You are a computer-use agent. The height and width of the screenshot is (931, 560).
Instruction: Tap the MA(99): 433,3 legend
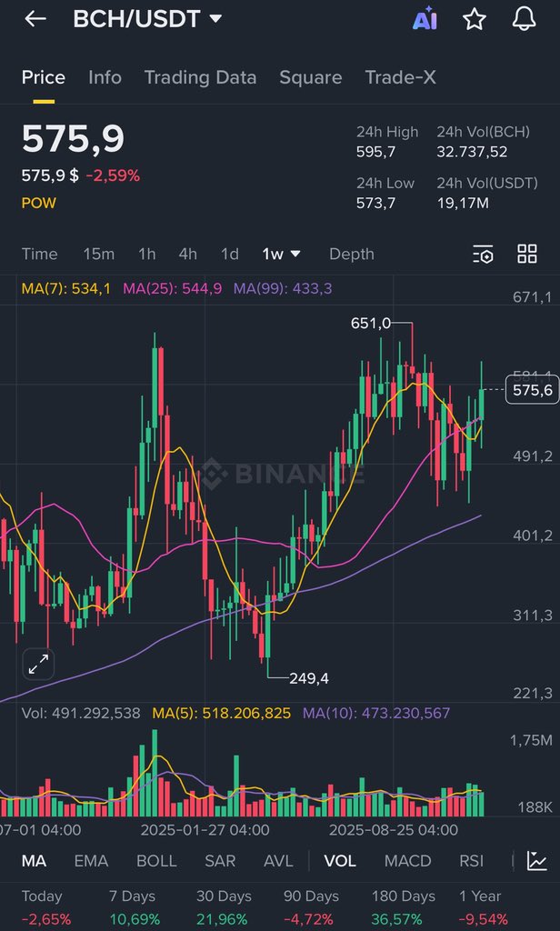pyautogui.click(x=283, y=289)
